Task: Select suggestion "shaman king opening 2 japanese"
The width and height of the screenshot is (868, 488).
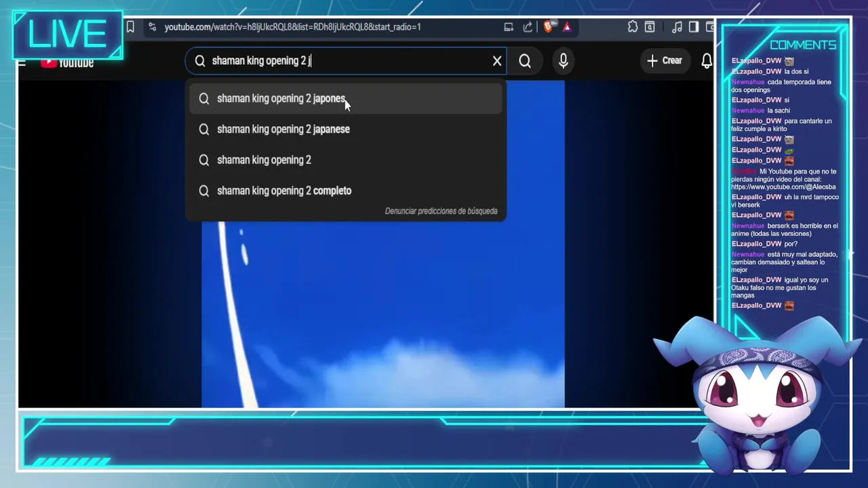Action: pyautogui.click(x=346, y=129)
